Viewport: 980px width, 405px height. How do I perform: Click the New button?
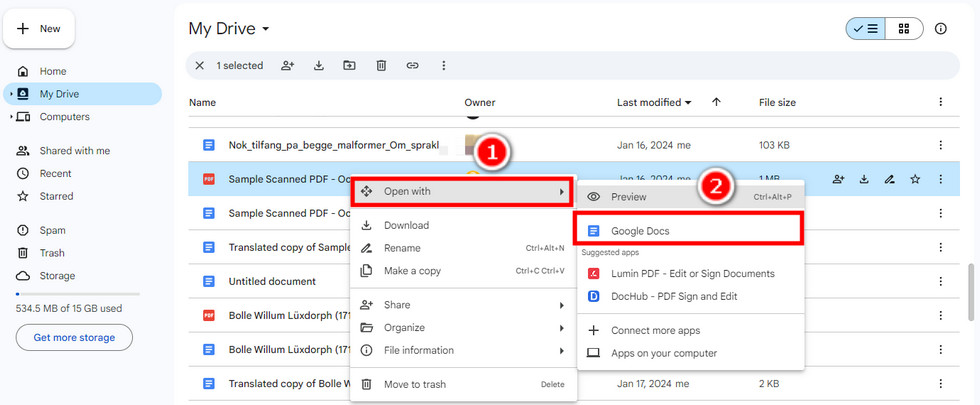click(39, 29)
